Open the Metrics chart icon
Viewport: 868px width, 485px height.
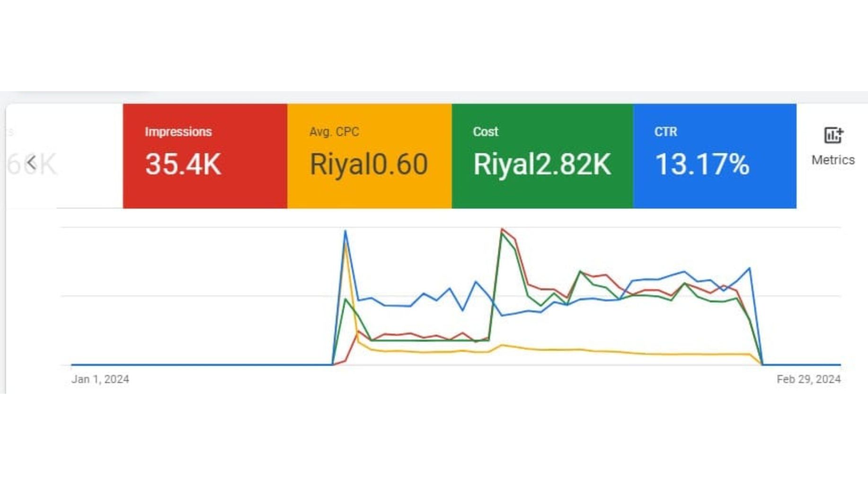(833, 135)
